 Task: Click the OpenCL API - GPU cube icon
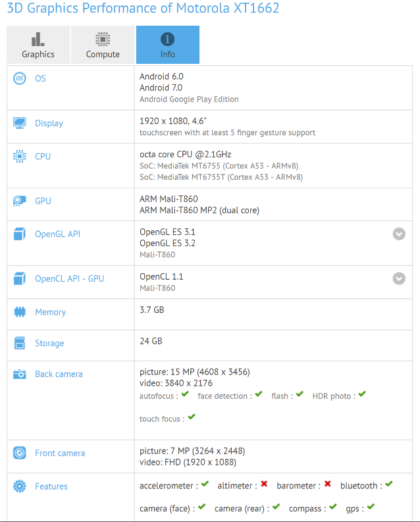point(20,278)
